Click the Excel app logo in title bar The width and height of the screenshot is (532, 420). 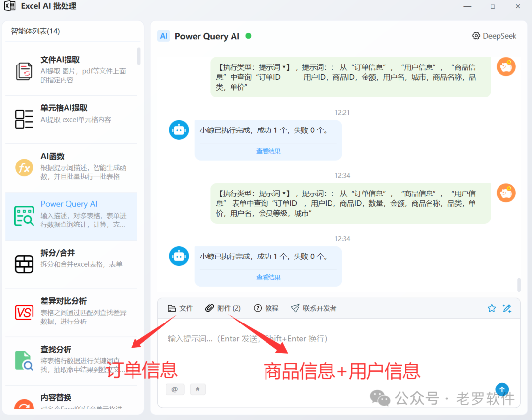[10, 6]
